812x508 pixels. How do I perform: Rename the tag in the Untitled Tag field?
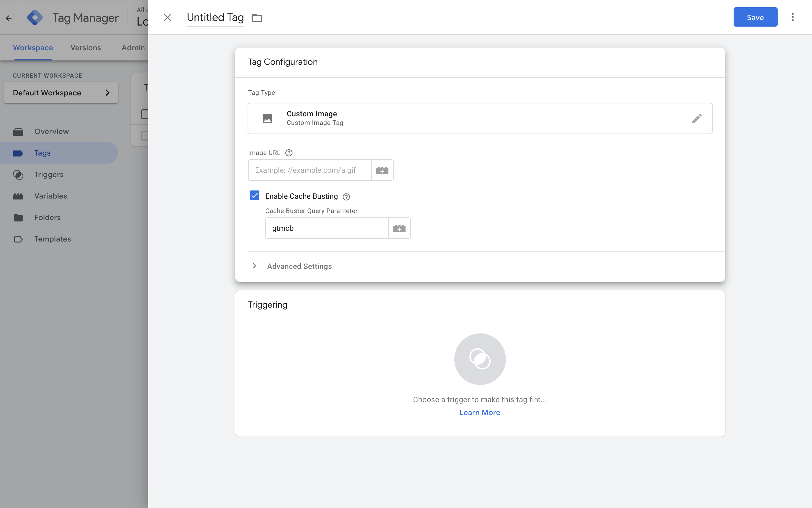coord(215,17)
